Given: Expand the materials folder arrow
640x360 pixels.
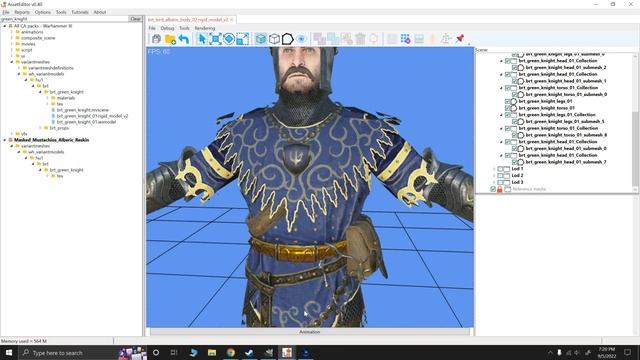Looking at the screenshot, I should coord(47,98).
